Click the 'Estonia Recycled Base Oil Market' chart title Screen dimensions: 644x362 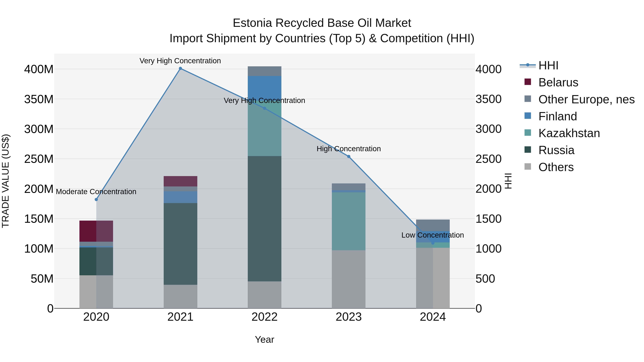click(x=322, y=23)
